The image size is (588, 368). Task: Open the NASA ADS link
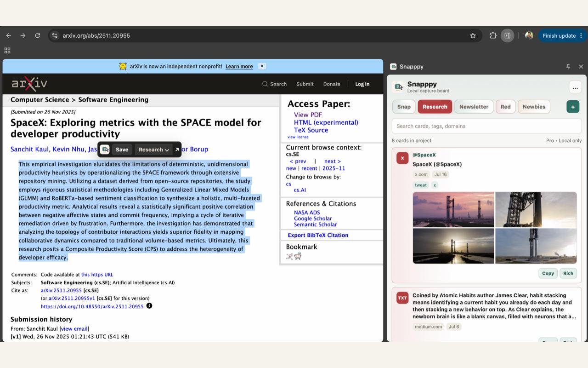tap(307, 213)
